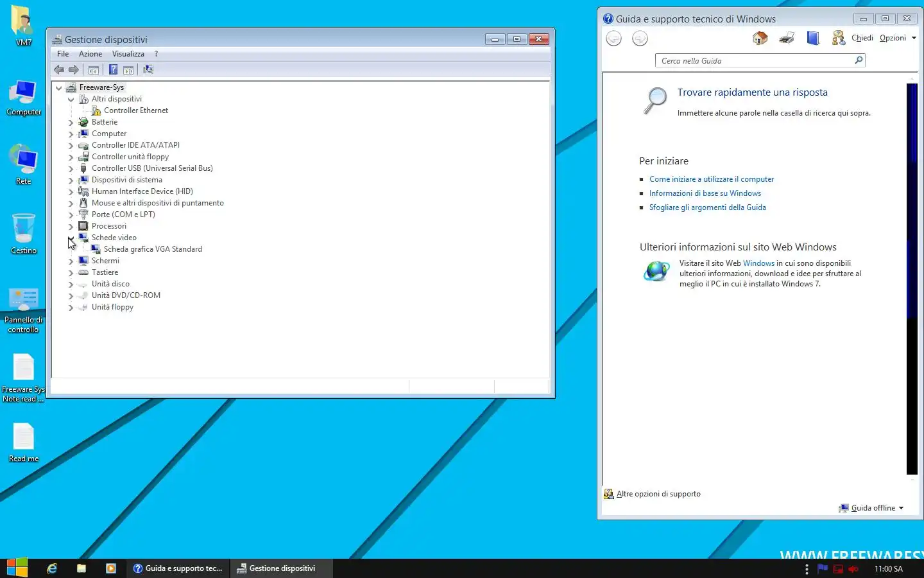This screenshot has height=578, width=924.
Task: Show hidden tray icons with the dots button
Action: tap(807, 569)
